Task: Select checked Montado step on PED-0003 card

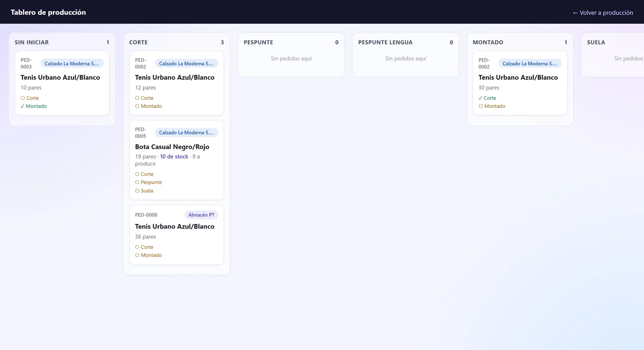Action: click(34, 106)
